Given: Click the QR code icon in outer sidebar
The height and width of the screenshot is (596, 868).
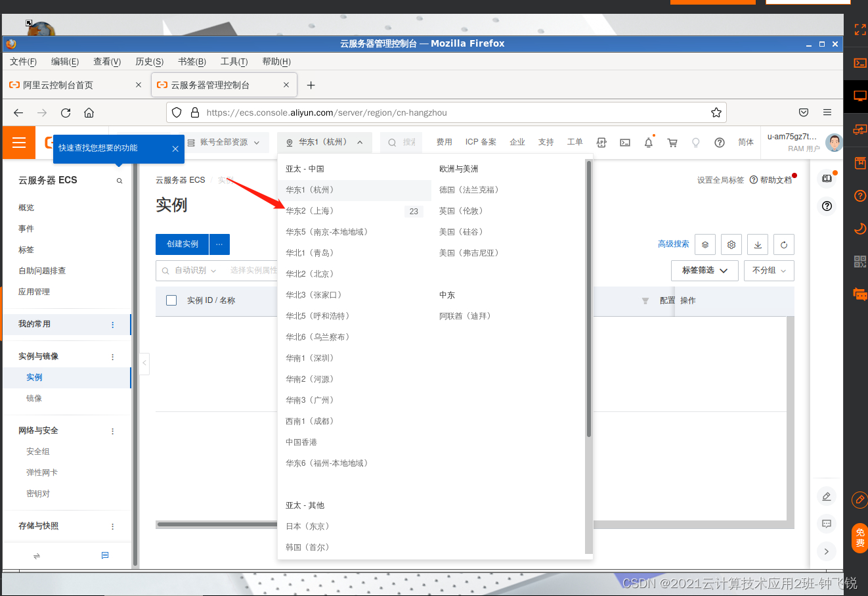Looking at the screenshot, I should tap(860, 262).
